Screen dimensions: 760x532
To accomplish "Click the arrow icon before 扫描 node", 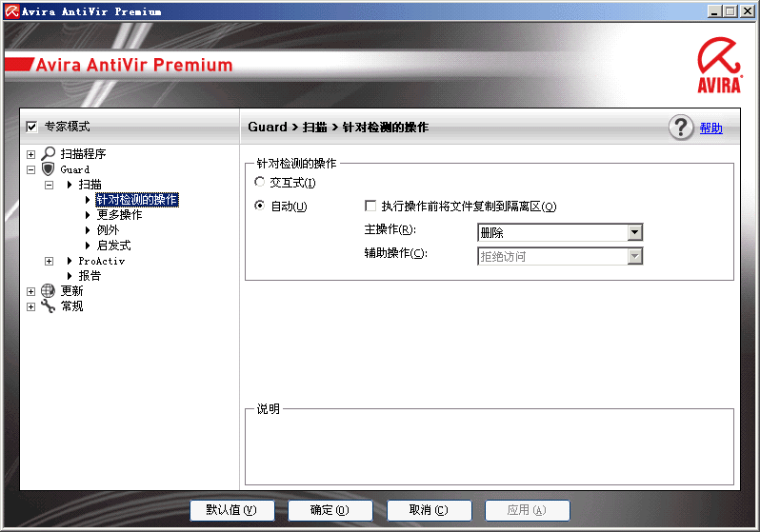I will point(70,185).
